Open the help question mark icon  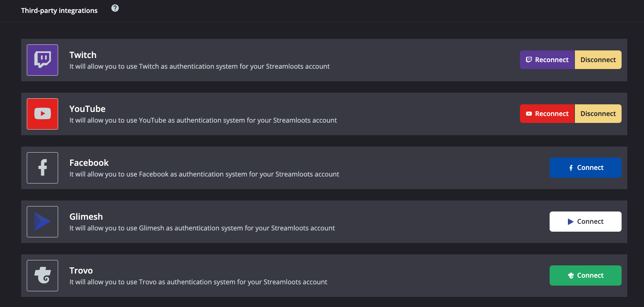[115, 8]
